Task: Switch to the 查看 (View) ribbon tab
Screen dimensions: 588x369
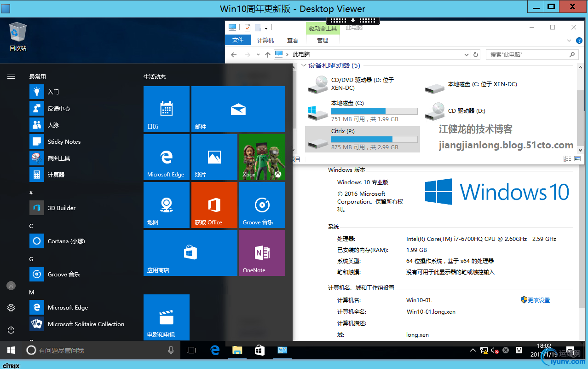Action: 293,40
